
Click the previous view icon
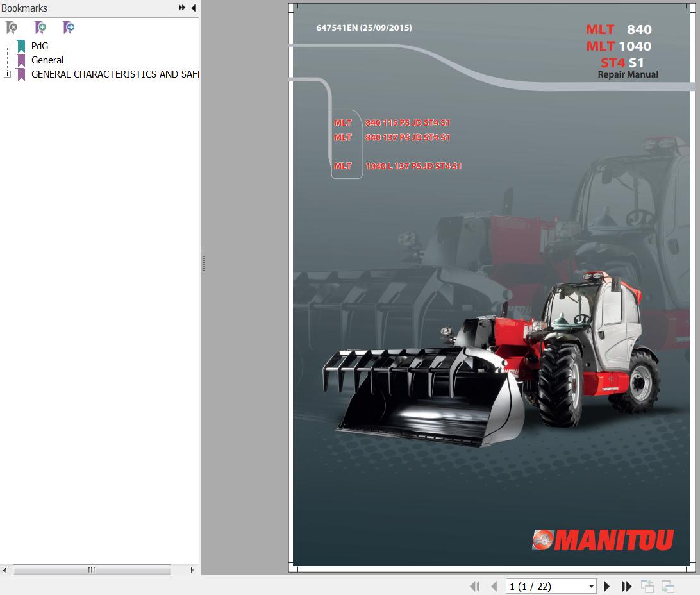point(647,586)
